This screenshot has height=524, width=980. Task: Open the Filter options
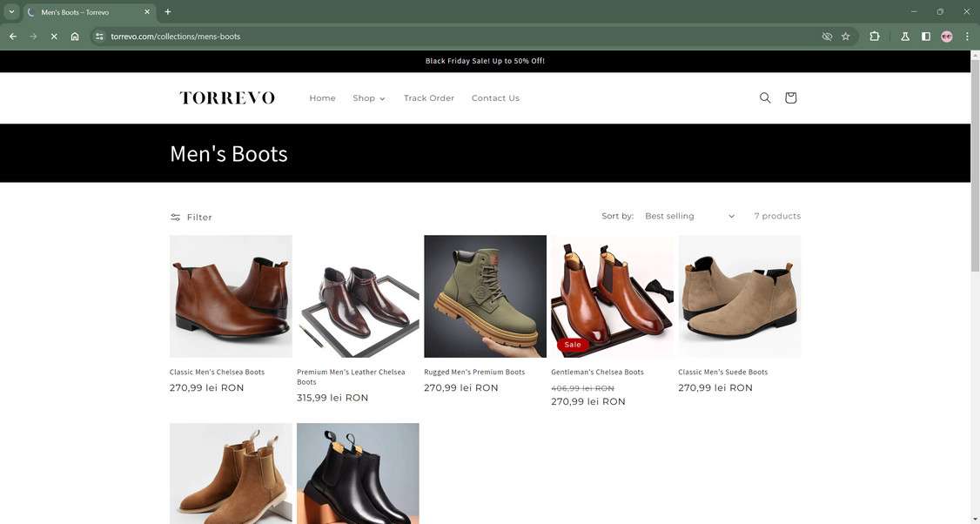pyautogui.click(x=190, y=217)
